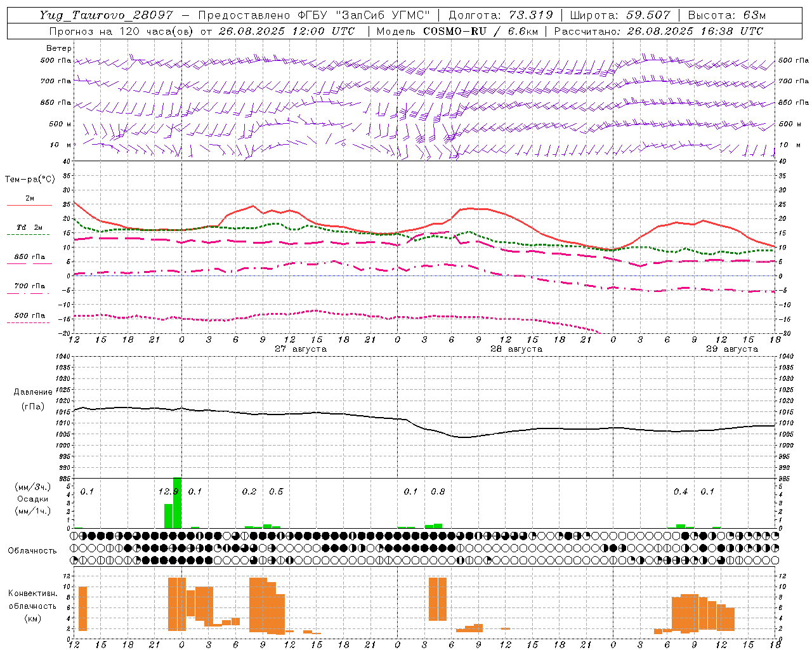812x650 pixels.
Task: Click the Облачность cloud cover label
Action: (x=32, y=550)
